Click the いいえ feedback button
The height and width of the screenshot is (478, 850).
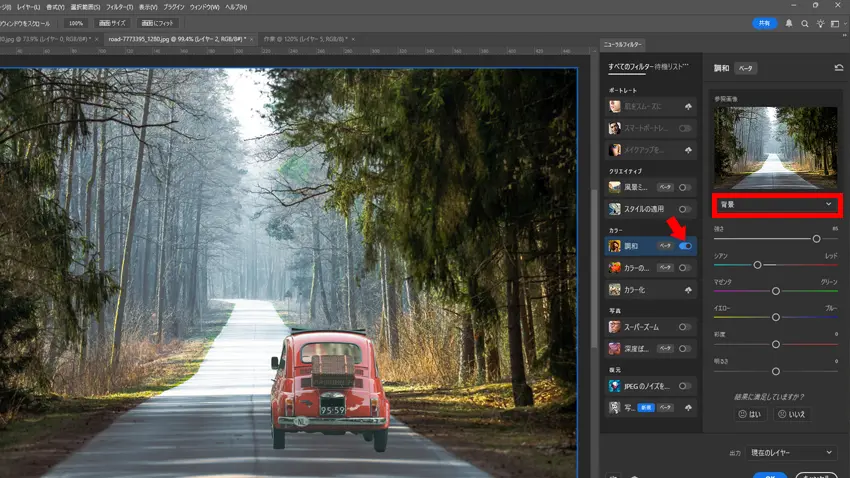[x=791, y=414]
